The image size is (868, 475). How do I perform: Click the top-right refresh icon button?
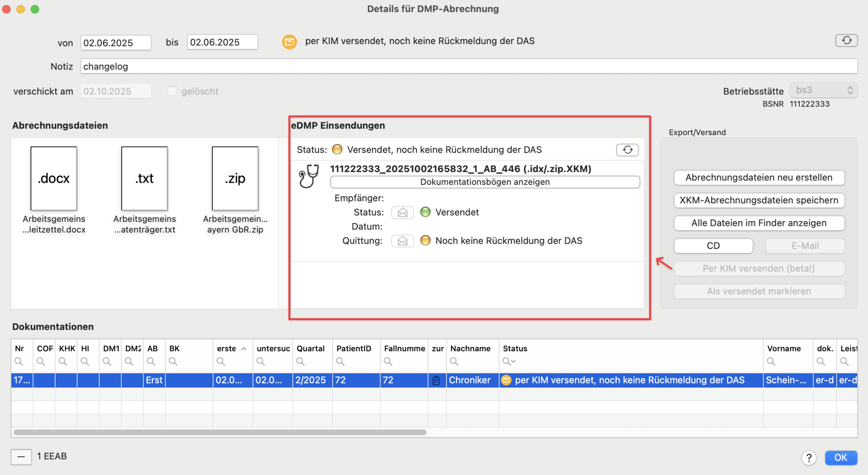pos(846,41)
